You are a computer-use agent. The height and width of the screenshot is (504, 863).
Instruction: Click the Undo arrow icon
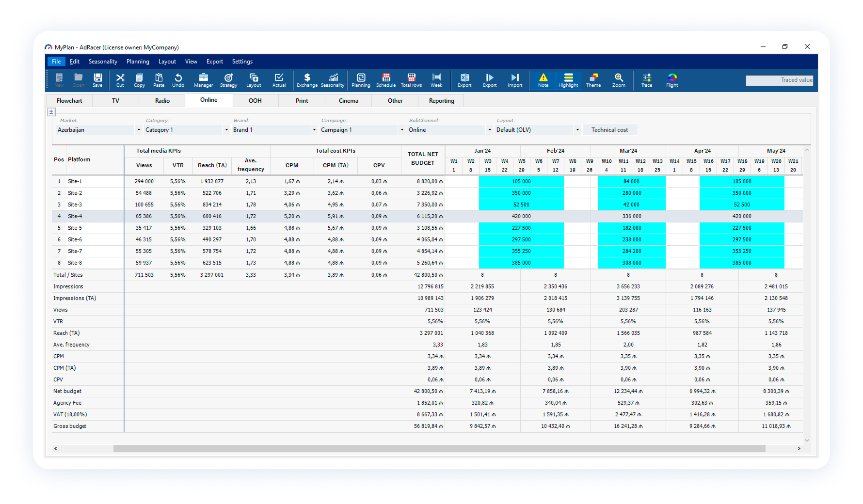pos(178,80)
